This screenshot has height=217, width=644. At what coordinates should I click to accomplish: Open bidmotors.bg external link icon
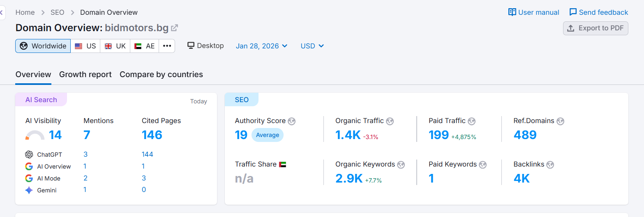click(x=175, y=28)
